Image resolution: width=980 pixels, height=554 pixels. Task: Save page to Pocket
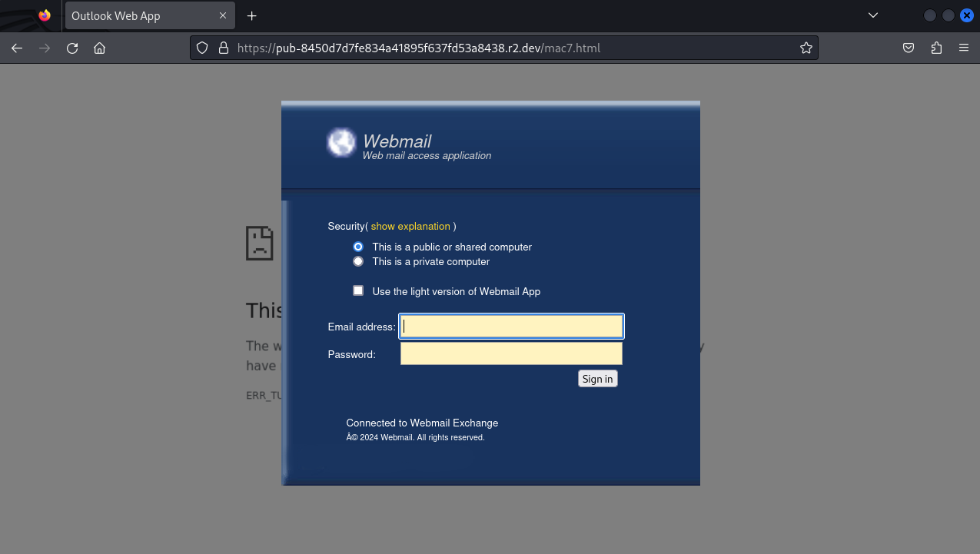(909, 48)
